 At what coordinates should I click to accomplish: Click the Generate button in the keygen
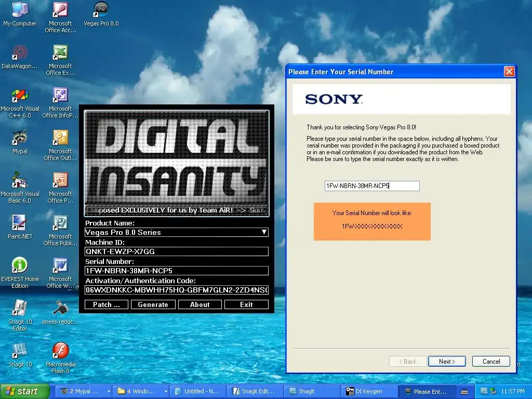point(153,304)
